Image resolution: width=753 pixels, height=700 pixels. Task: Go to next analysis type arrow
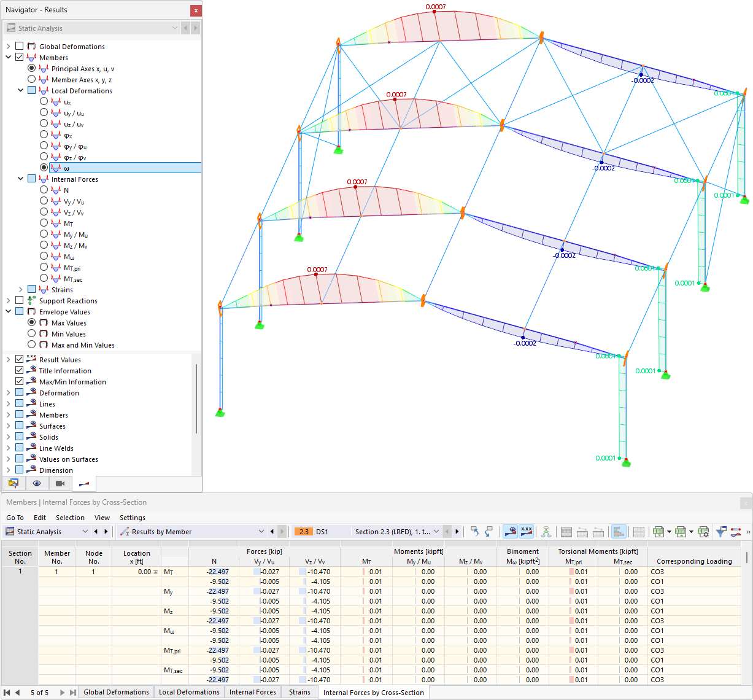tap(106, 532)
